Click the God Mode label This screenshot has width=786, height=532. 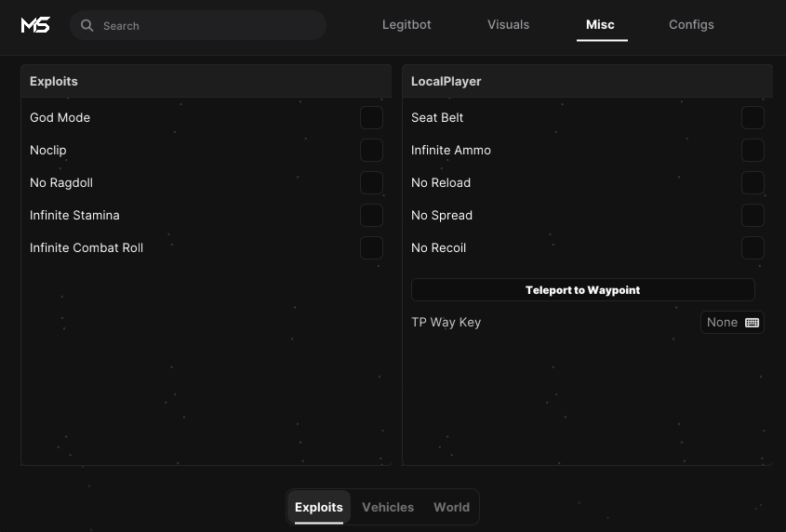click(x=60, y=117)
